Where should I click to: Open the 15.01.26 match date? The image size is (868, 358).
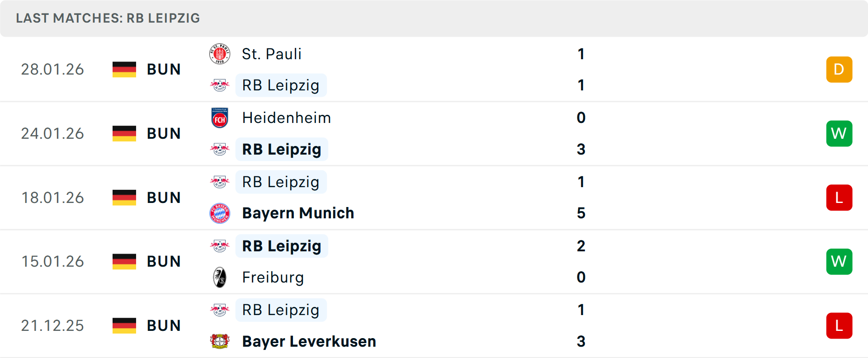point(52,262)
